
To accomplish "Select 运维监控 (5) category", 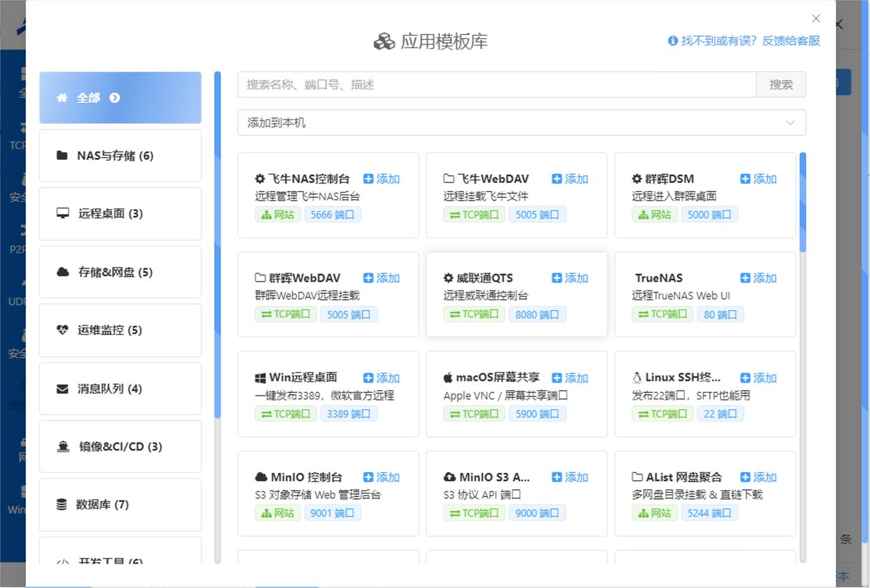I will 120,330.
